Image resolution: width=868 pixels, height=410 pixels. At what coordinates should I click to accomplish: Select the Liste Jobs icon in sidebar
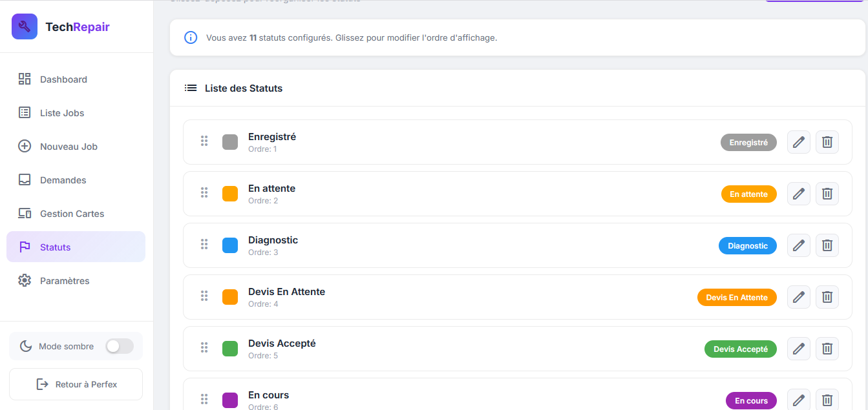pos(25,112)
